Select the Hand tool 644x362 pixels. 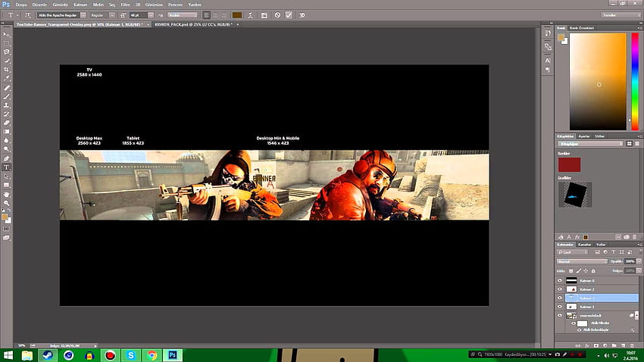pyautogui.click(x=7, y=194)
